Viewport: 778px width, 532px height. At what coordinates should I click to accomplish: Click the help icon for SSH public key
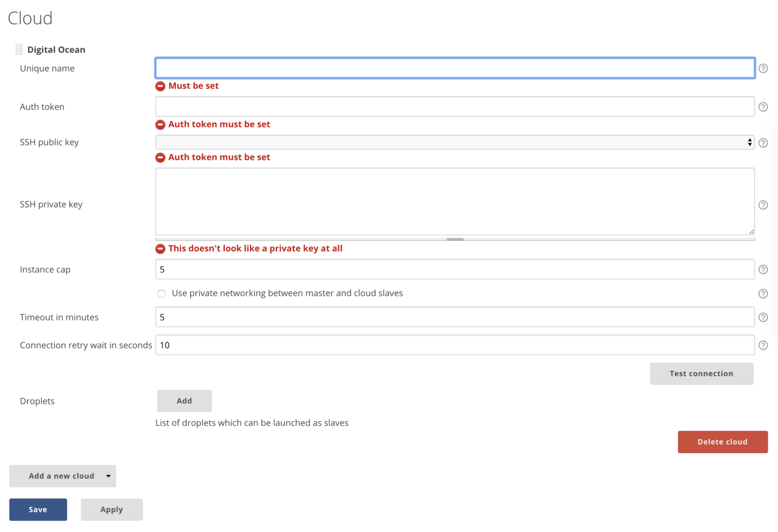[x=763, y=143]
